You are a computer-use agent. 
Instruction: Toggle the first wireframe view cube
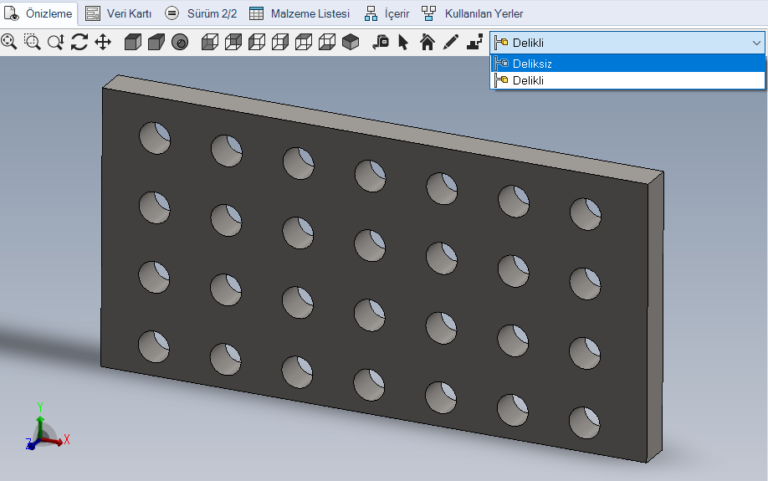210,42
